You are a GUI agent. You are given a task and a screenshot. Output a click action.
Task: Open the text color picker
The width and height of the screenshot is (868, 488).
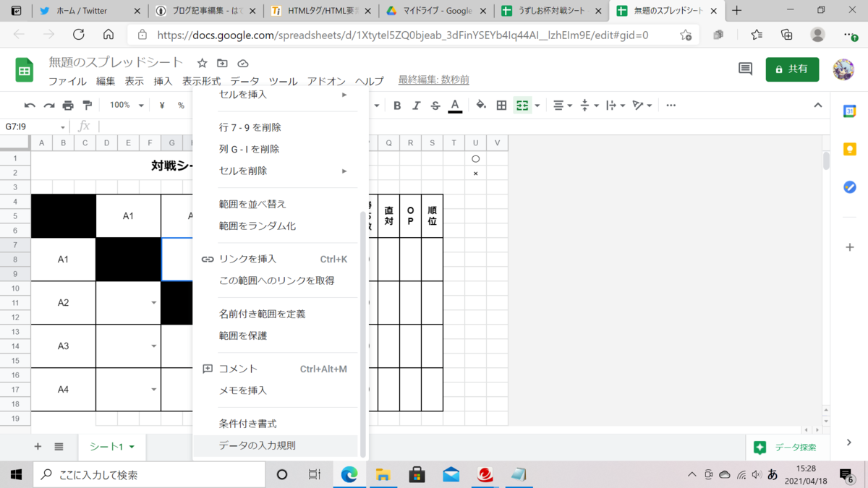point(454,105)
